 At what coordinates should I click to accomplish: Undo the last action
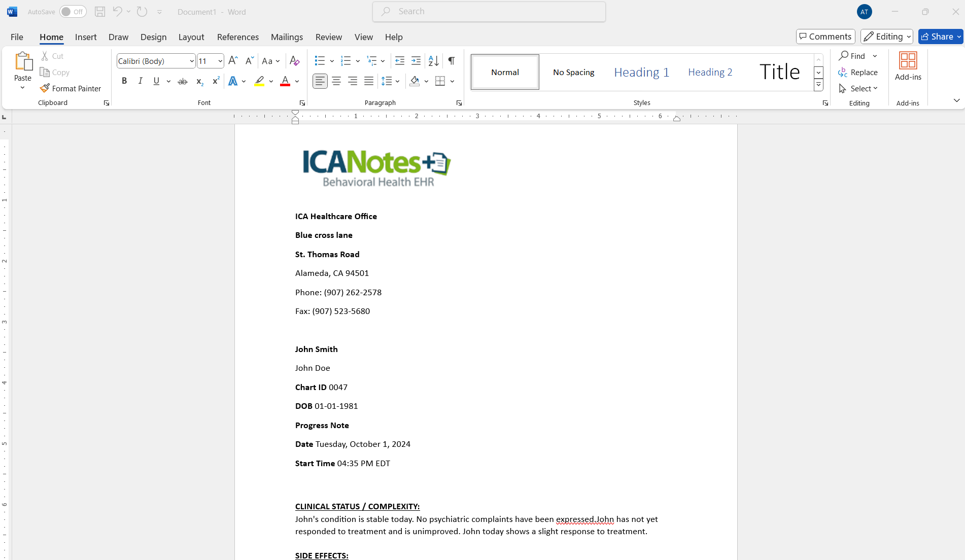(117, 12)
